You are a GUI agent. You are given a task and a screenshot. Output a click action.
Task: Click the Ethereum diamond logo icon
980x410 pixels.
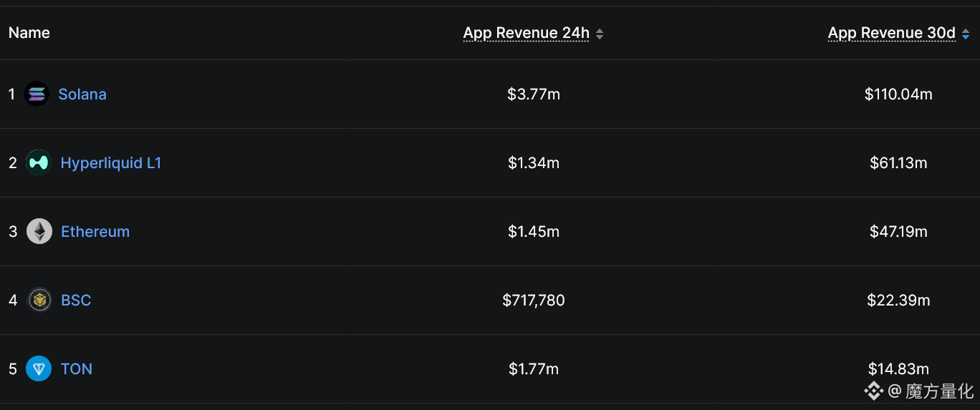pyautogui.click(x=39, y=231)
